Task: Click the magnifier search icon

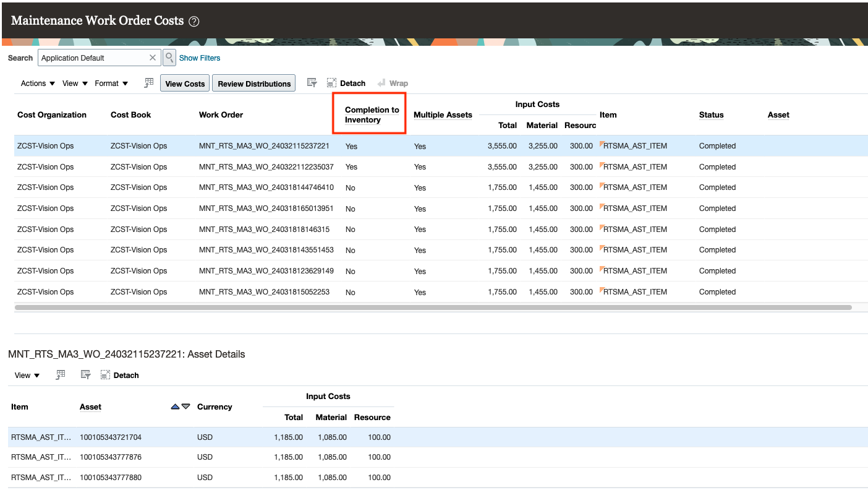Action: 169,58
